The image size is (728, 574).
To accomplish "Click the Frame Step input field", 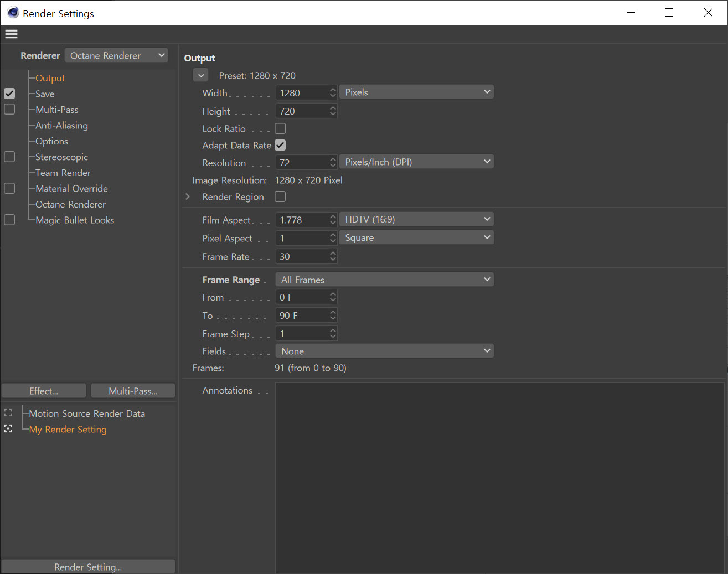I will pos(302,333).
